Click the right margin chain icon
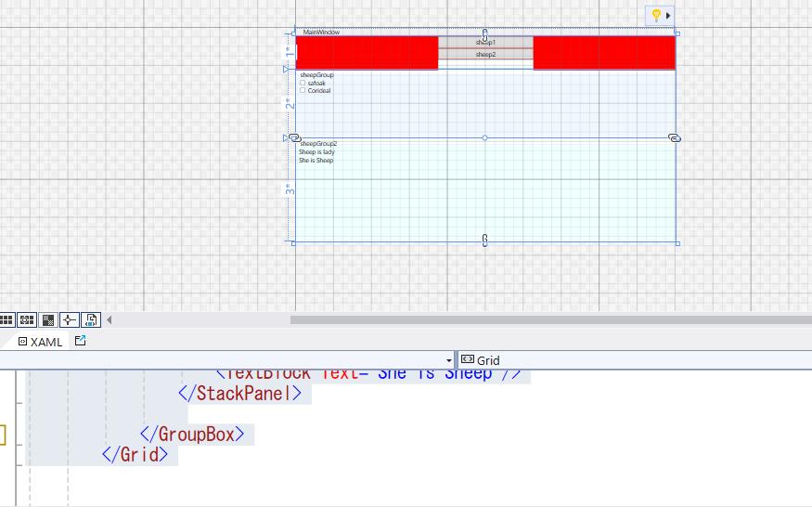 pyautogui.click(x=675, y=138)
